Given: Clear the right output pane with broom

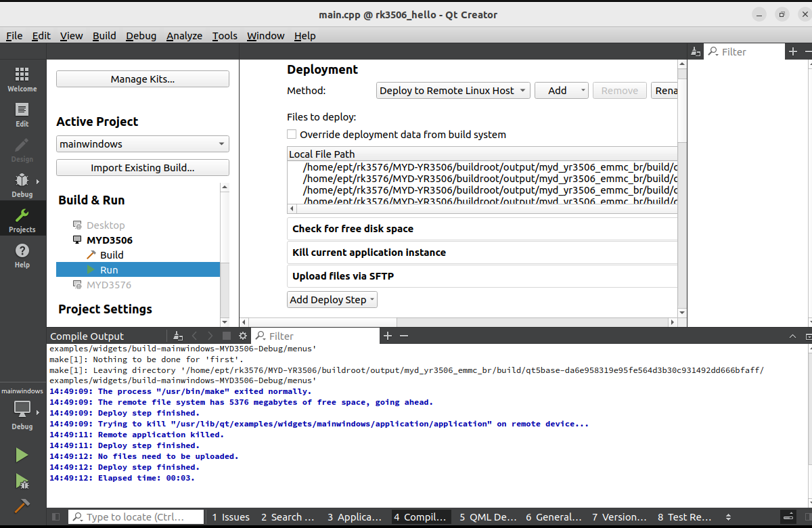Looking at the screenshot, I should pyautogui.click(x=696, y=51).
